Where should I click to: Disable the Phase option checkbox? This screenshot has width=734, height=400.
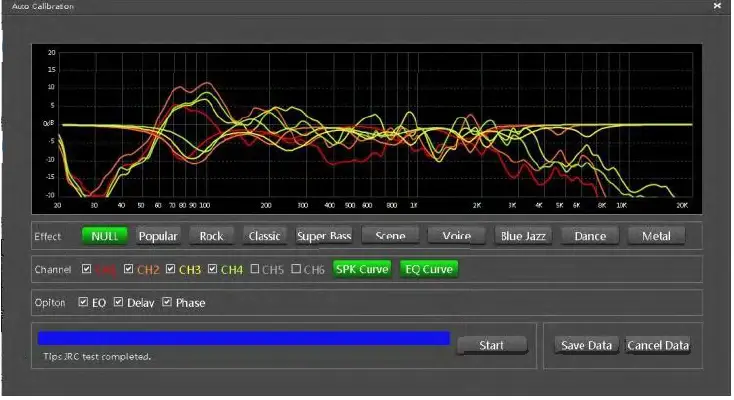167,302
